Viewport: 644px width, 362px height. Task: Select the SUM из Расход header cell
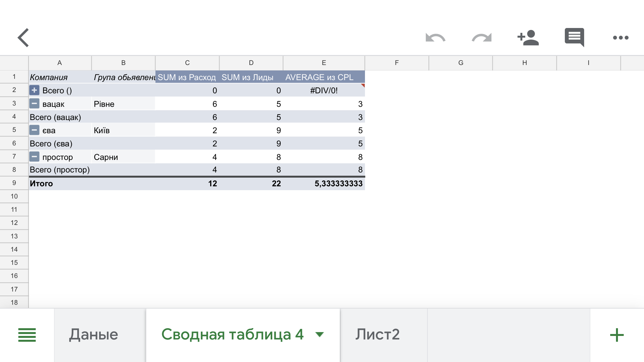coord(187,77)
